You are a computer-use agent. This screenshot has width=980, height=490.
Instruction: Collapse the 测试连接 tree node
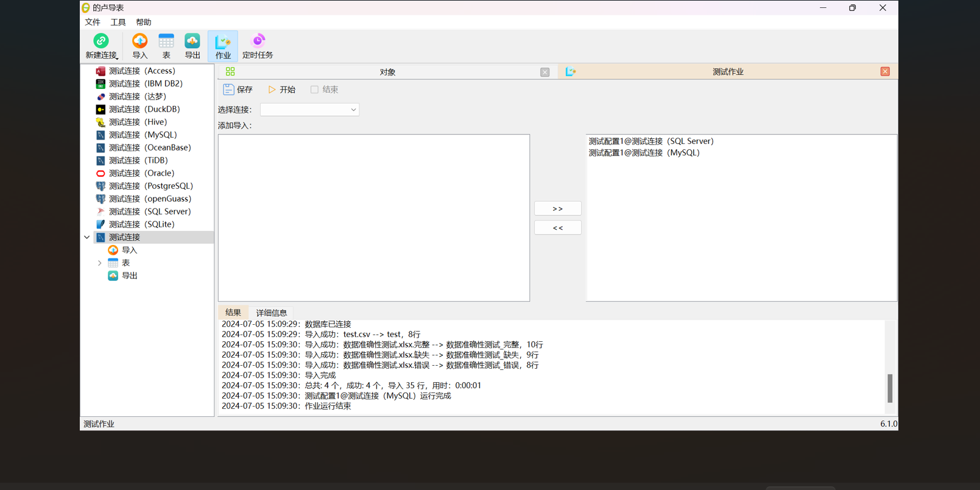(x=87, y=237)
